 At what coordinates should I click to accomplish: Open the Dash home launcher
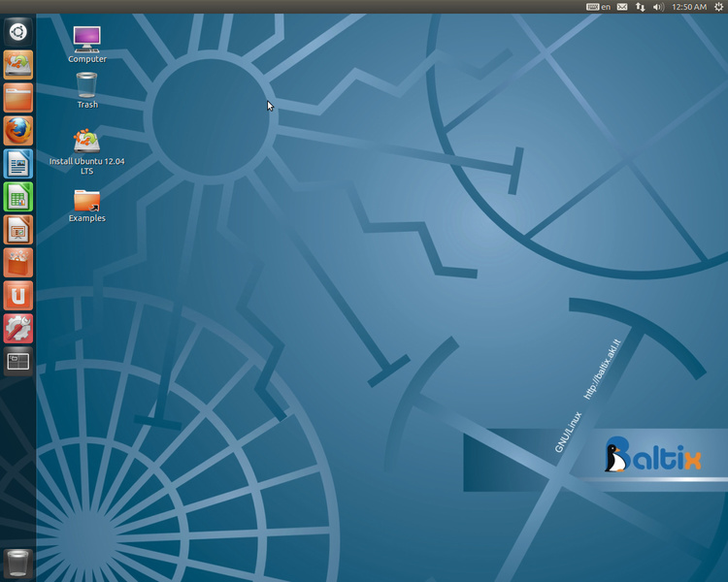point(18,32)
